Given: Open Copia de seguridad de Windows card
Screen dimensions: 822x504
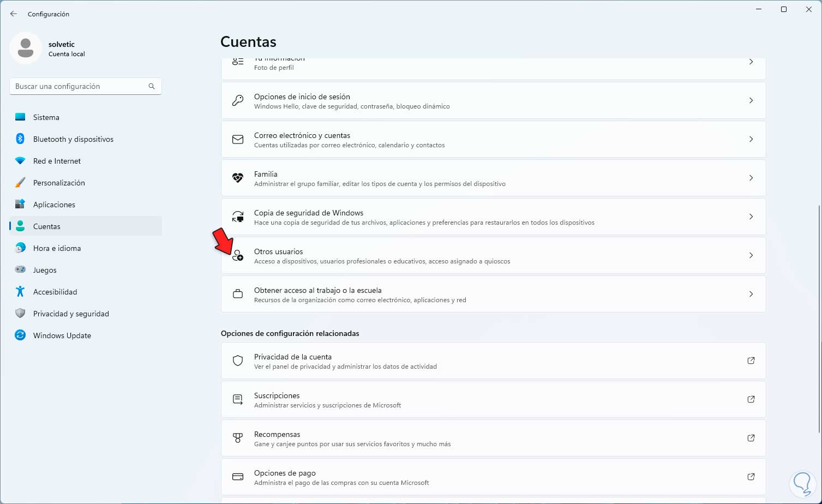Looking at the screenshot, I should pyautogui.click(x=493, y=217).
